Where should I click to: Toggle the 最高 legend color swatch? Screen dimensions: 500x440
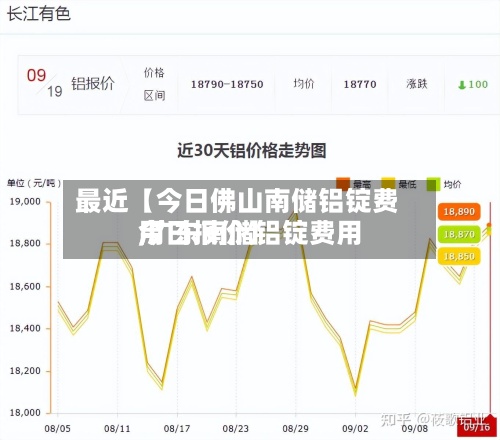343,184
